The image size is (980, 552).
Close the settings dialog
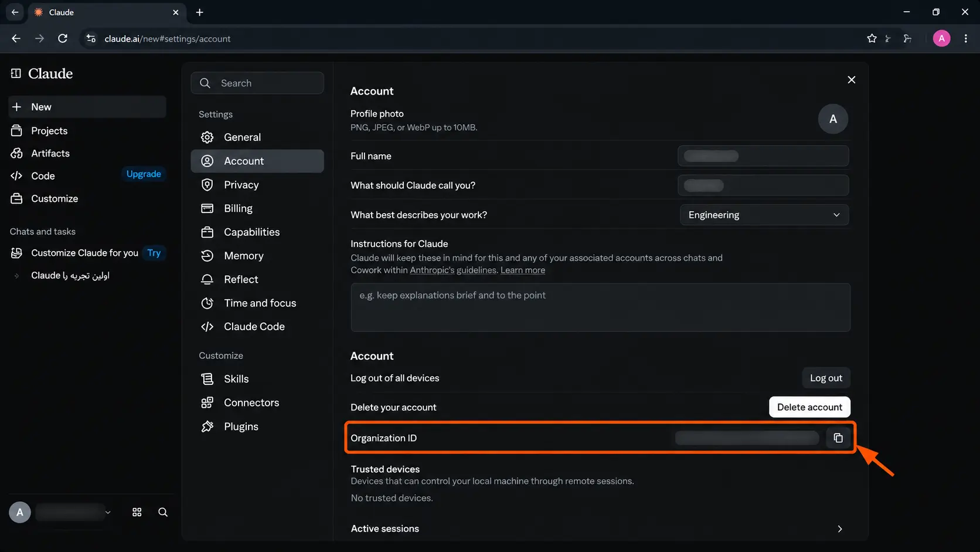pos(852,80)
